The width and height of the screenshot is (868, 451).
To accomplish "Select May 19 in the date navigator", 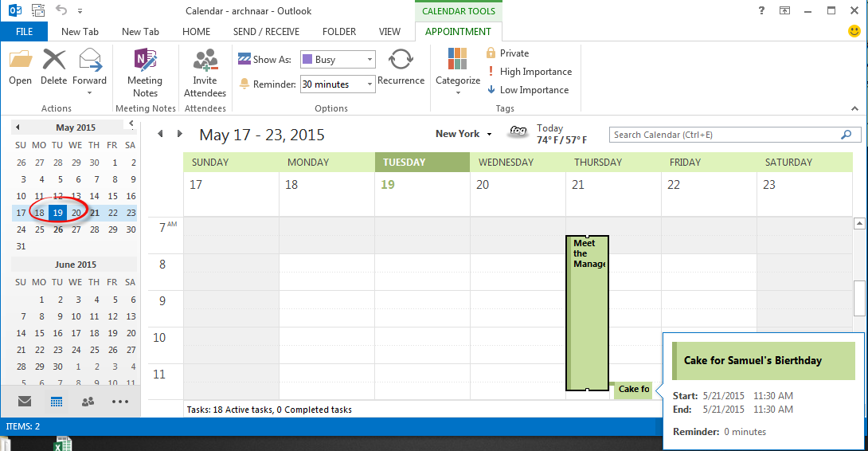I will [57, 213].
